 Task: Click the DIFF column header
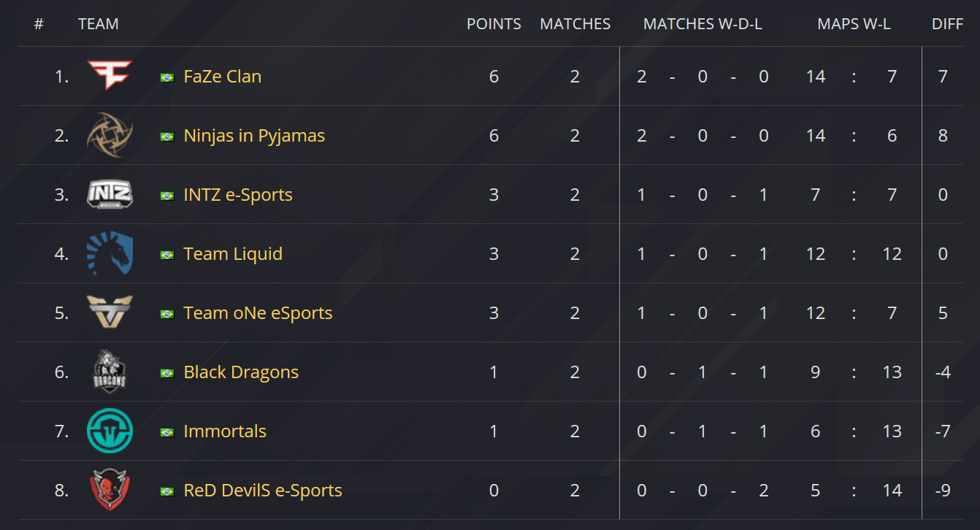[947, 24]
